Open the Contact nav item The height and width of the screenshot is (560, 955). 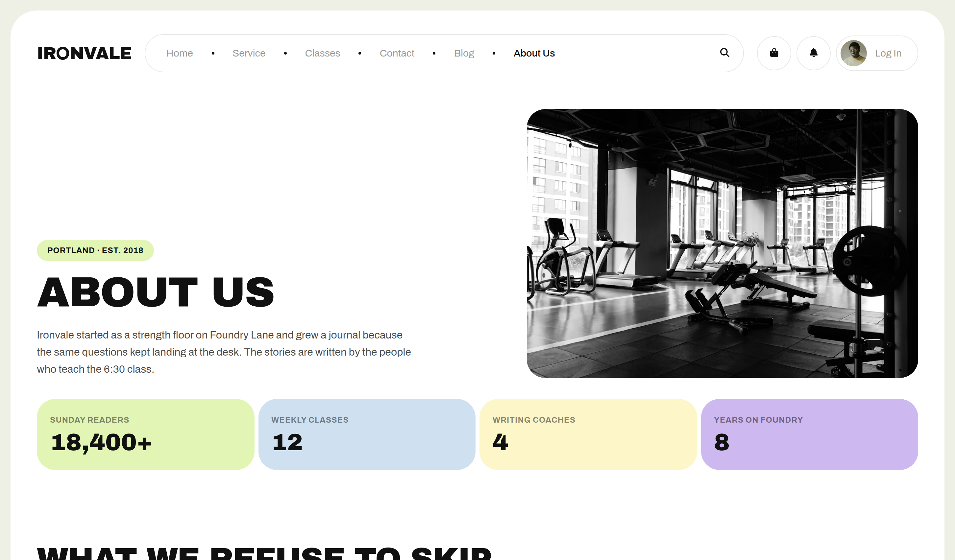397,53
